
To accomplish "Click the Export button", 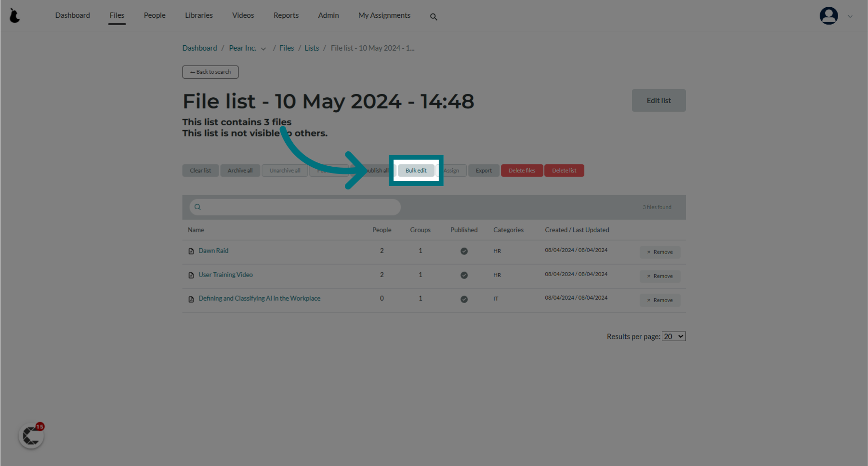I will [x=484, y=171].
